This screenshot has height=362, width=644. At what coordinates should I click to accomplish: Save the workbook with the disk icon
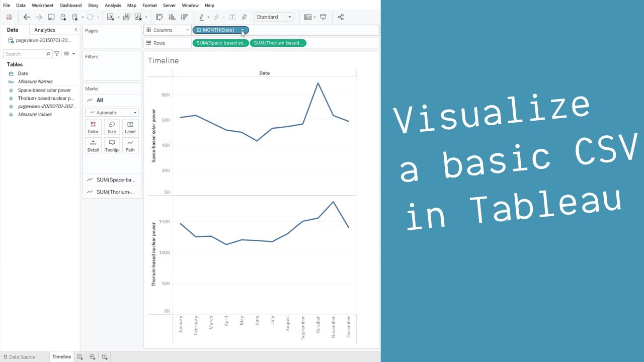click(x=51, y=17)
